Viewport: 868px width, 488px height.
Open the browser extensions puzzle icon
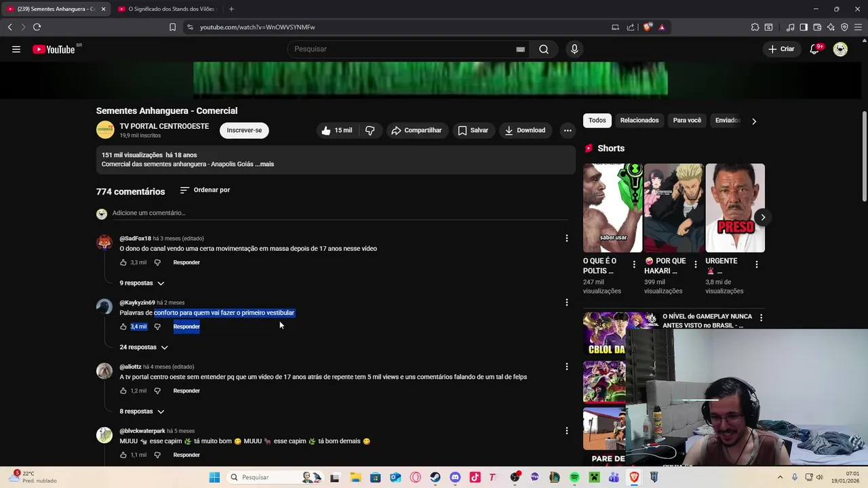[x=755, y=27]
